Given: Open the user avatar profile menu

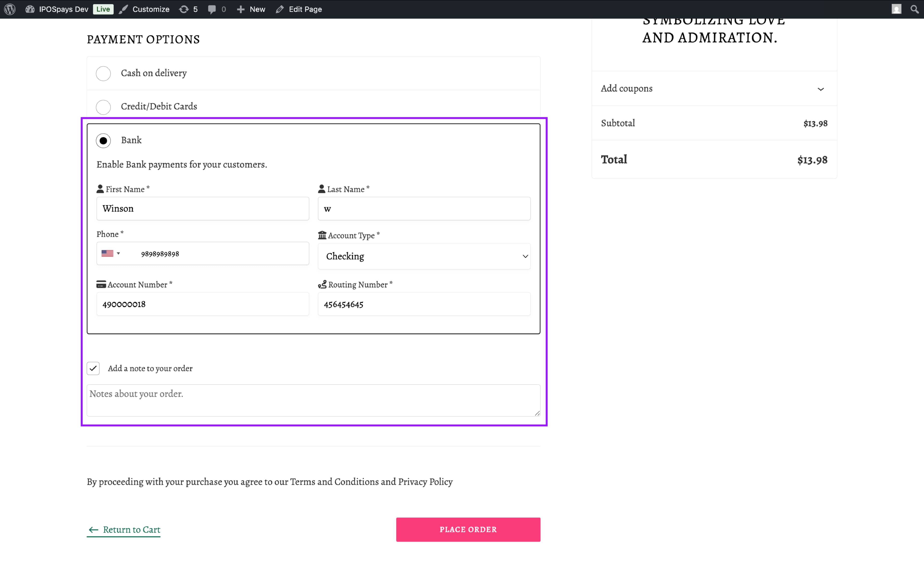Looking at the screenshot, I should 897,9.
